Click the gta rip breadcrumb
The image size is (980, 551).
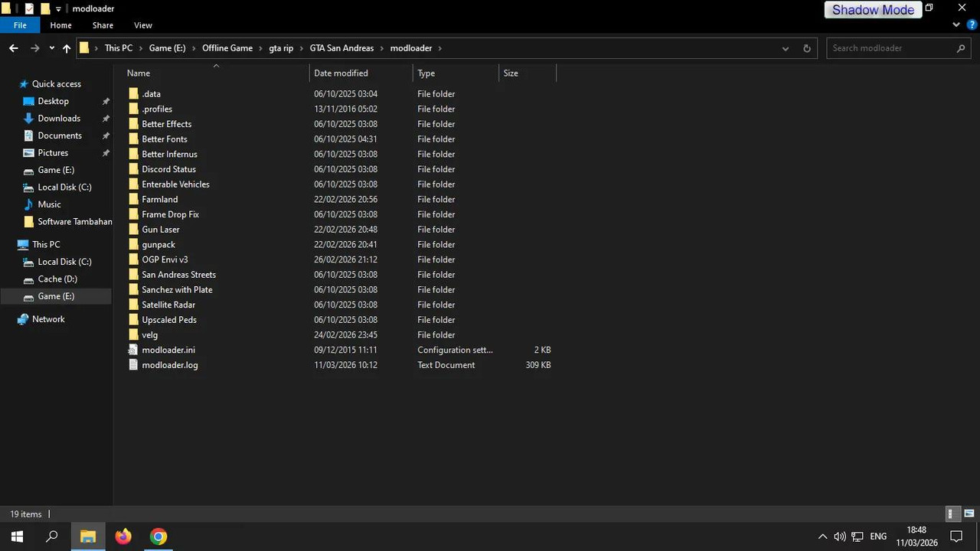coord(281,48)
